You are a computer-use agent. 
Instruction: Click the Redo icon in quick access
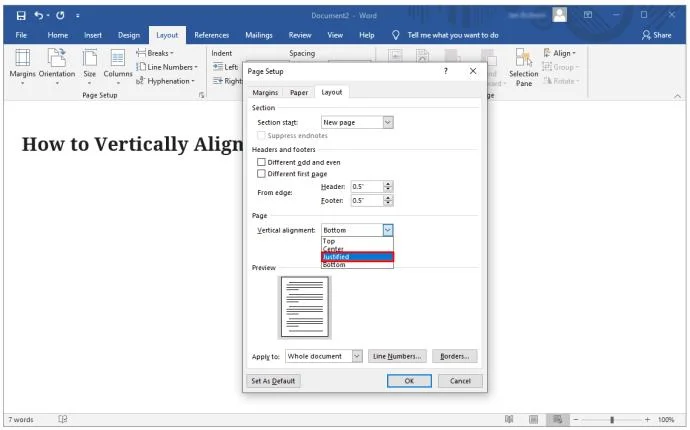coord(60,15)
